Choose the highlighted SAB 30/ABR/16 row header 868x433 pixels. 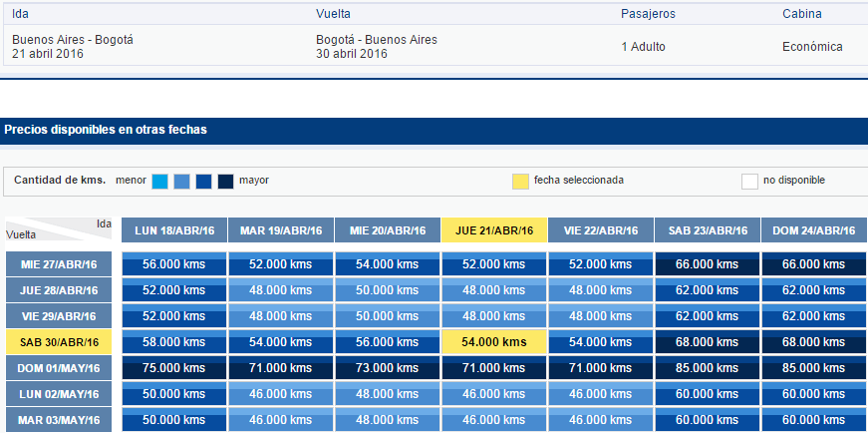[x=59, y=342]
